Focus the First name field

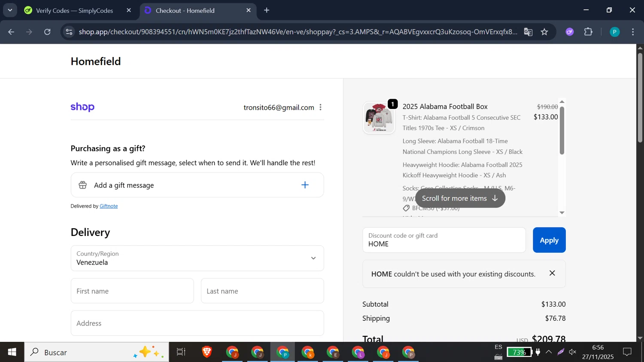click(132, 291)
